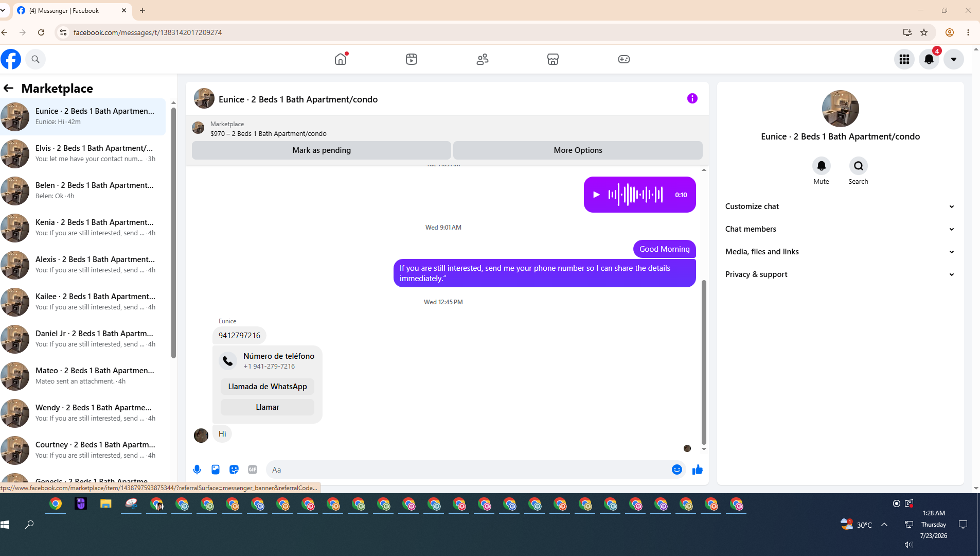The width and height of the screenshot is (980, 556).
Task: Click the chat list scrollbar
Action: 173,233
